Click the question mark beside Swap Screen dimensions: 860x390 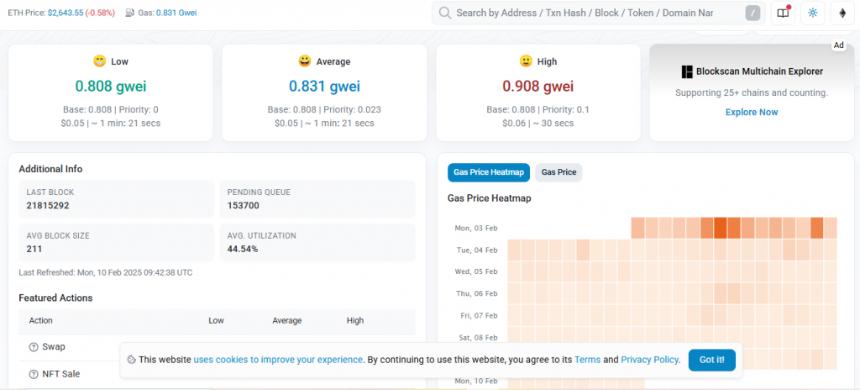(33, 347)
